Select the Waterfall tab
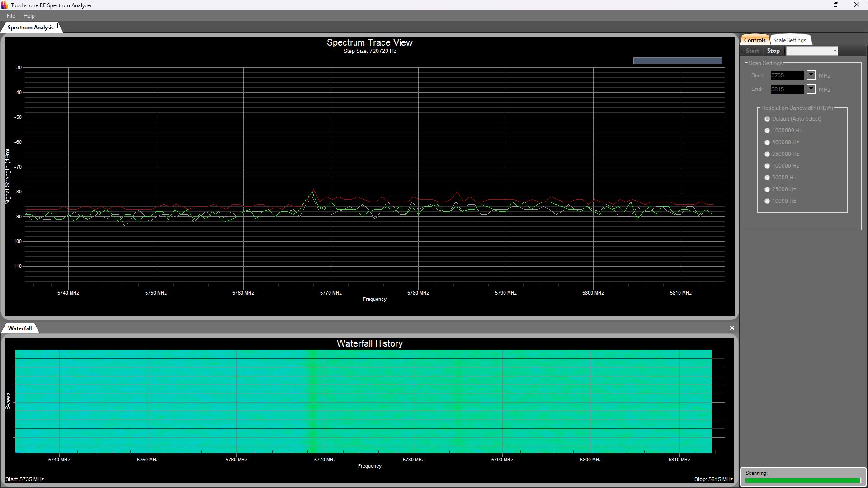868x488 pixels. point(20,328)
